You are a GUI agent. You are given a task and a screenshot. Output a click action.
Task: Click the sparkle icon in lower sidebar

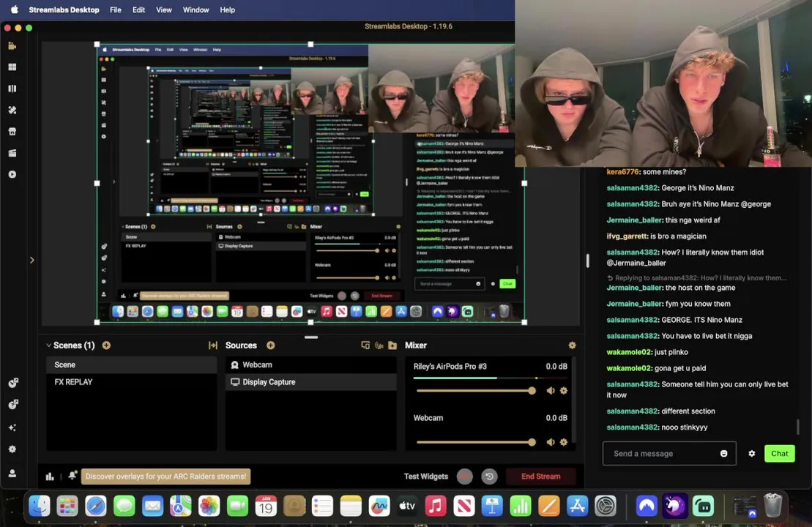click(12, 427)
